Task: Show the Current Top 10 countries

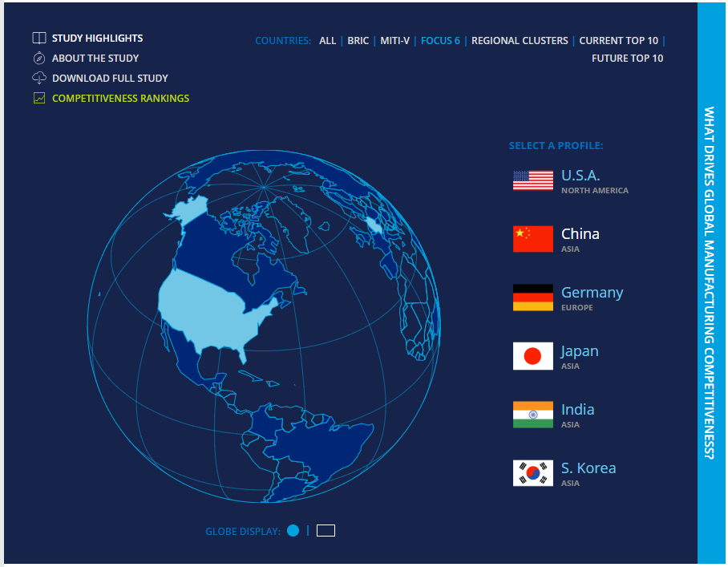Action: (x=618, y=40)
